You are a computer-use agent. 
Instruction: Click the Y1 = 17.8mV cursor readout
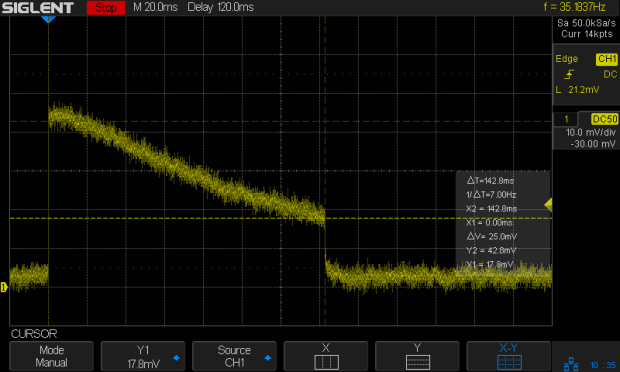pos(490,264)
